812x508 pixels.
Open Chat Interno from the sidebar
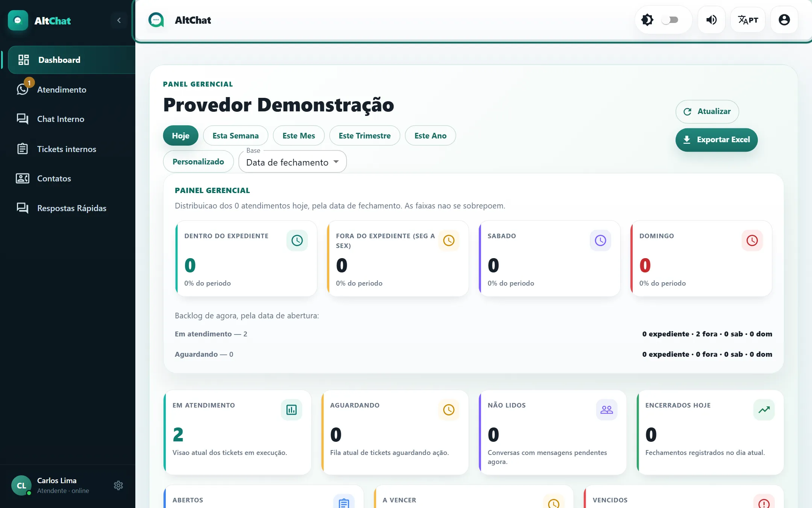(x=71, y=119)
